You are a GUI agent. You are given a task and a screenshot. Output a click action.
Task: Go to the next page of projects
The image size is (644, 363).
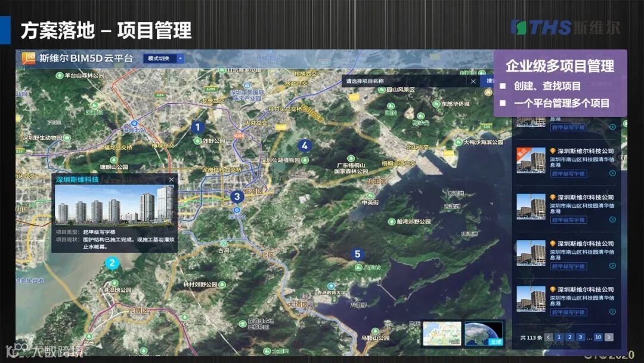tap(609, 337)
